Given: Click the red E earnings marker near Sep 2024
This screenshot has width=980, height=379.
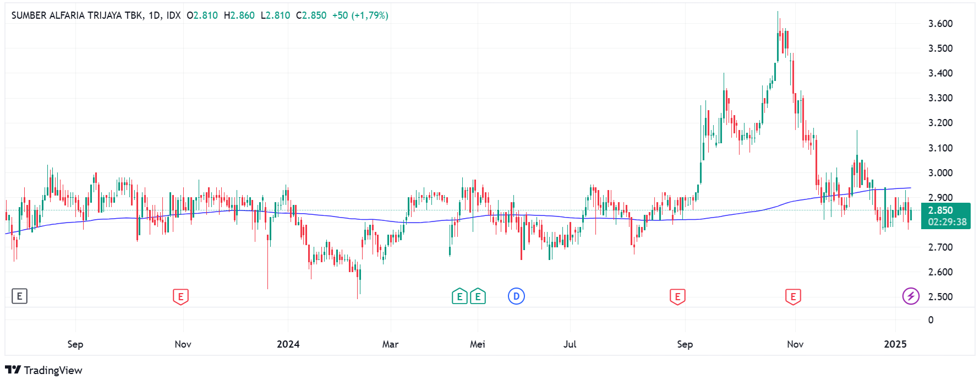Looking at the screenshot, I should (677, 296).
